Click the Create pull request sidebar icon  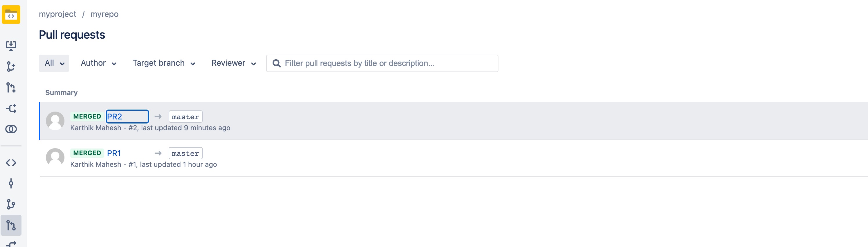coord(11,87)
